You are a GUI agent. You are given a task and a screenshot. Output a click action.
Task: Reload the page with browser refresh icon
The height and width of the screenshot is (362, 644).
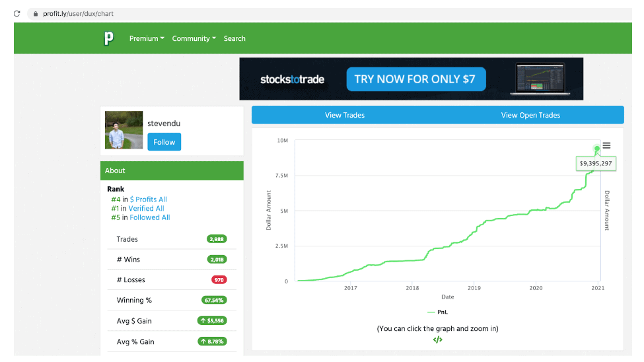[17, 14]
